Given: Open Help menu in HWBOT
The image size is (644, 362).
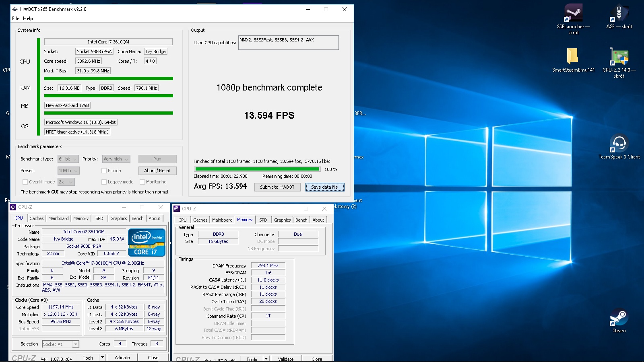Looking at the screenshot, I should tap(28, 19).
